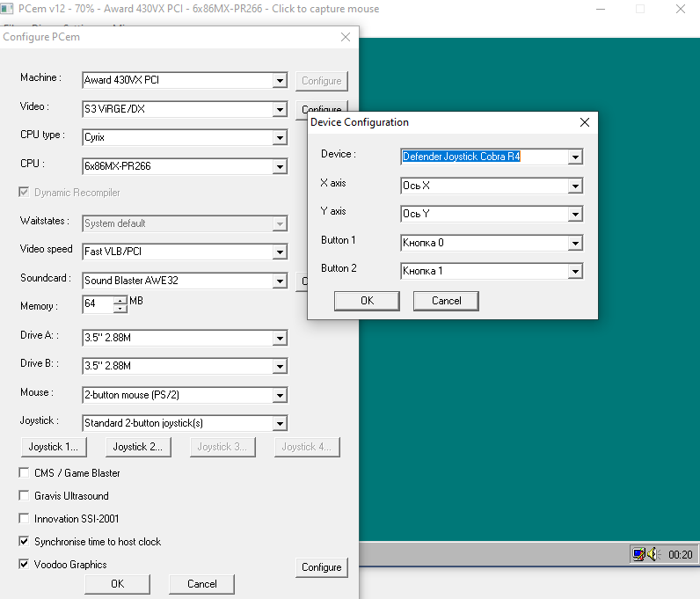Close the Configure PCem dialog
Viewport: 700px width, 599px height.
coord(346,37)
